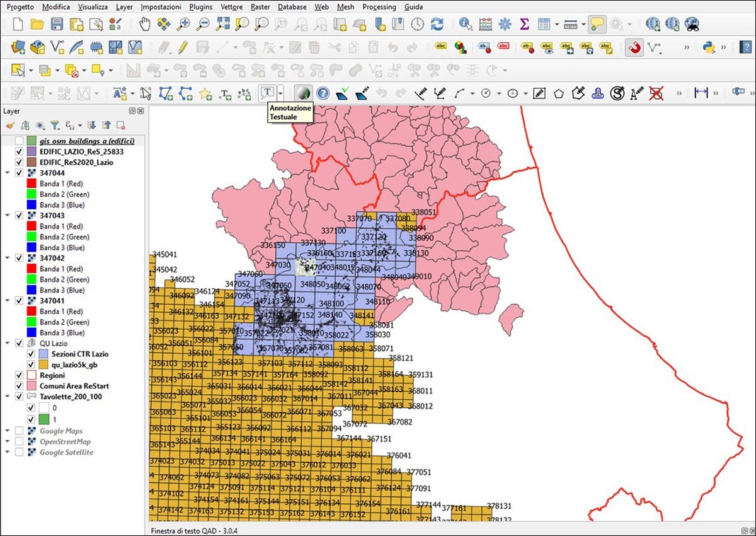Open the Layer menu
756x536 pixels.
point(124,7)
